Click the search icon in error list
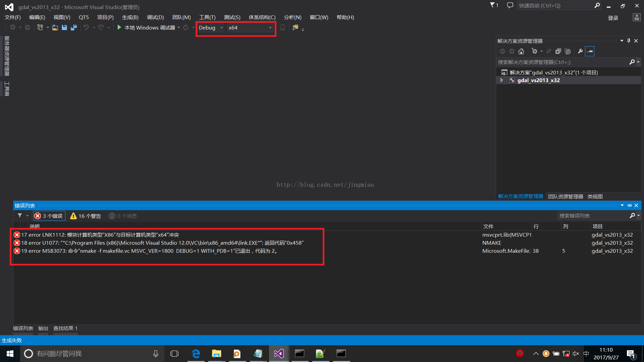Image resolution: width=644 pixels, height=362 pixels. click(x=632, y=216)
